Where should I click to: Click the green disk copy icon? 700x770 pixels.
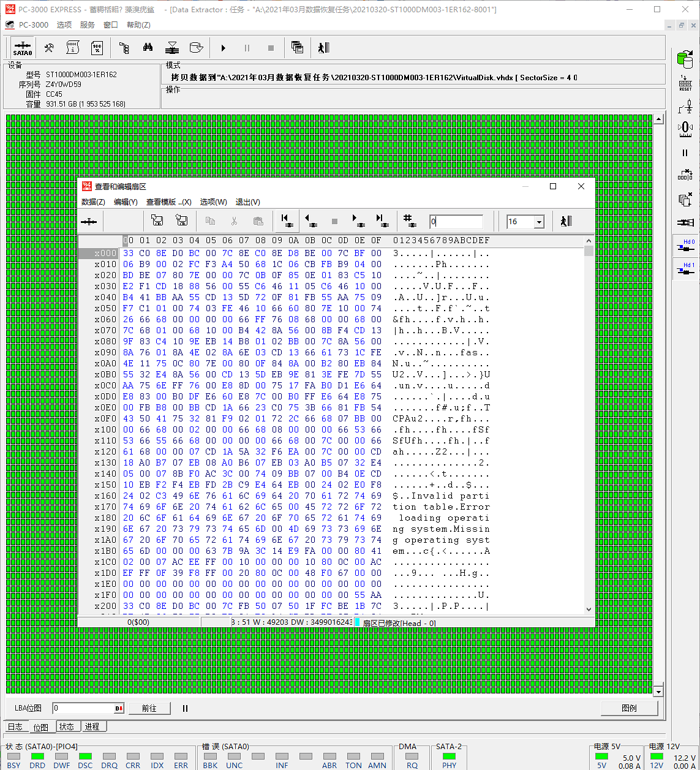point(685,59)
